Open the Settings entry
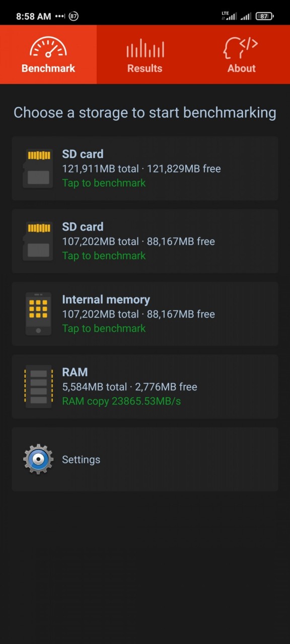The image size is (290, 644). (145, 459)
